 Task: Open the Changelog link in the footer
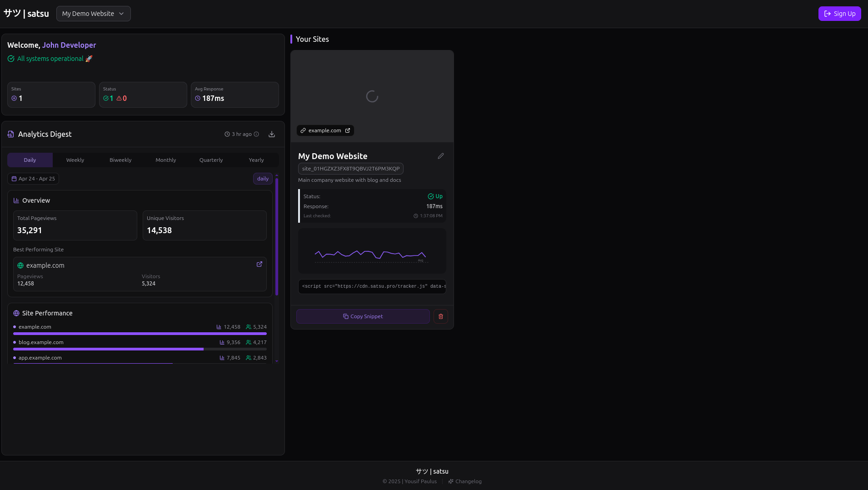click(465, 481)
